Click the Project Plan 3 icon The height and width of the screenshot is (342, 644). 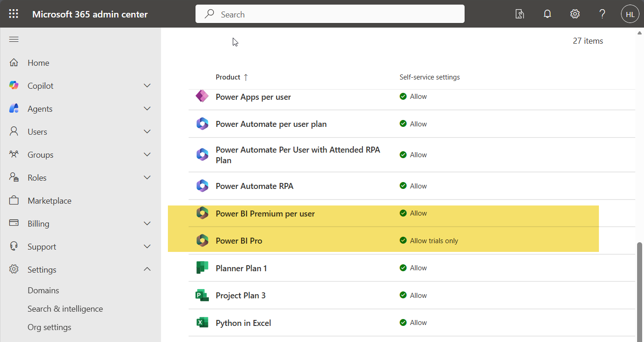[x=202, y=296]
